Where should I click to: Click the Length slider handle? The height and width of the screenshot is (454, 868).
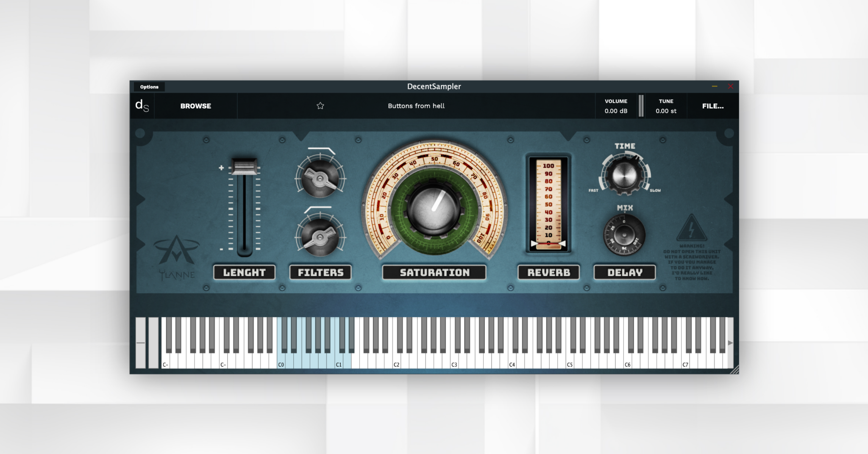point(245,166)
